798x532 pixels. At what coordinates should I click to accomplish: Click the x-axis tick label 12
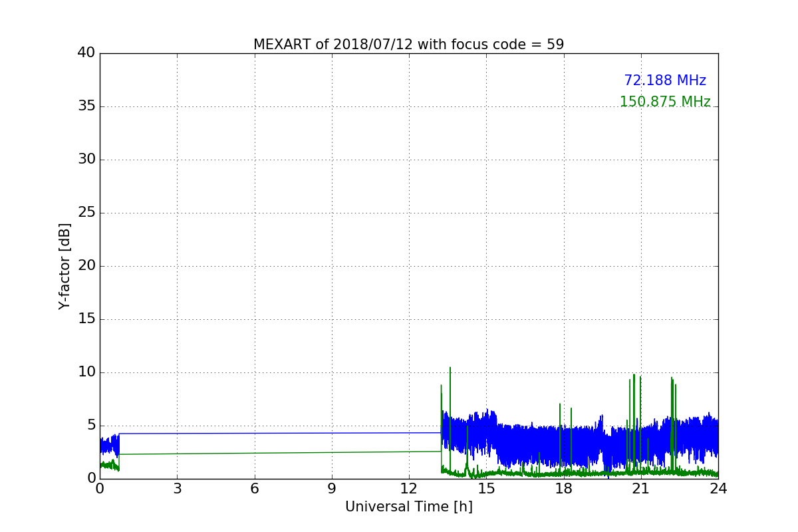pyautogui.click(x=409, y=489)
